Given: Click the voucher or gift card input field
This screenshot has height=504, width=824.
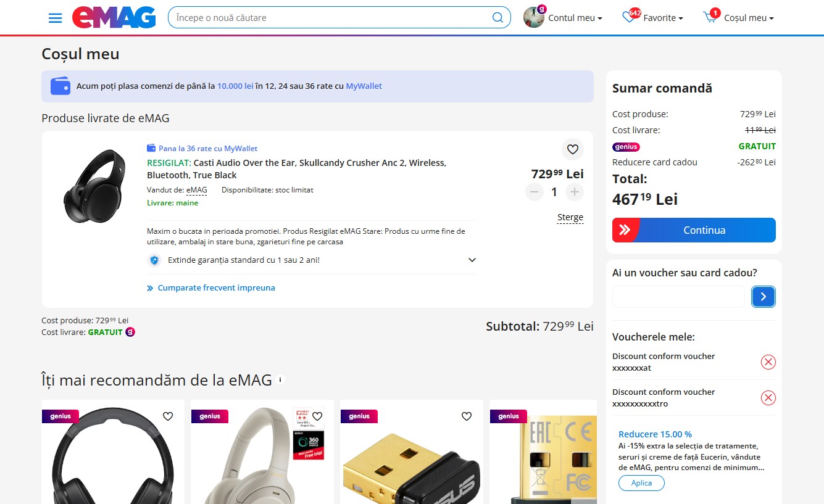Looking at the screenshot, I should pyautogui.click(x=678, y=297).
